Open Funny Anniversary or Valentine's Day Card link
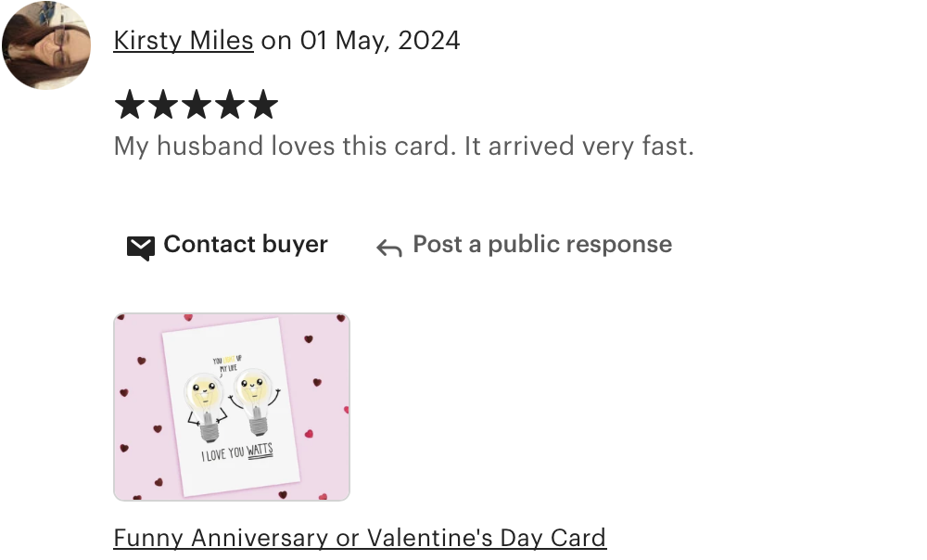Viewport: 927px width, 560px height. (x=360, y=538)
